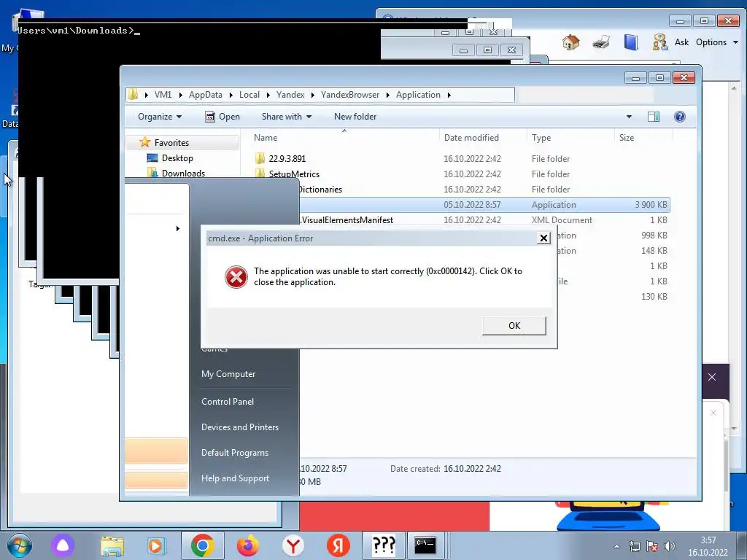Viewport: 747px width, 560px height.
Task: Open Control Panel from the Start menu
Action: pyautogui.click(x=228, y=402)
